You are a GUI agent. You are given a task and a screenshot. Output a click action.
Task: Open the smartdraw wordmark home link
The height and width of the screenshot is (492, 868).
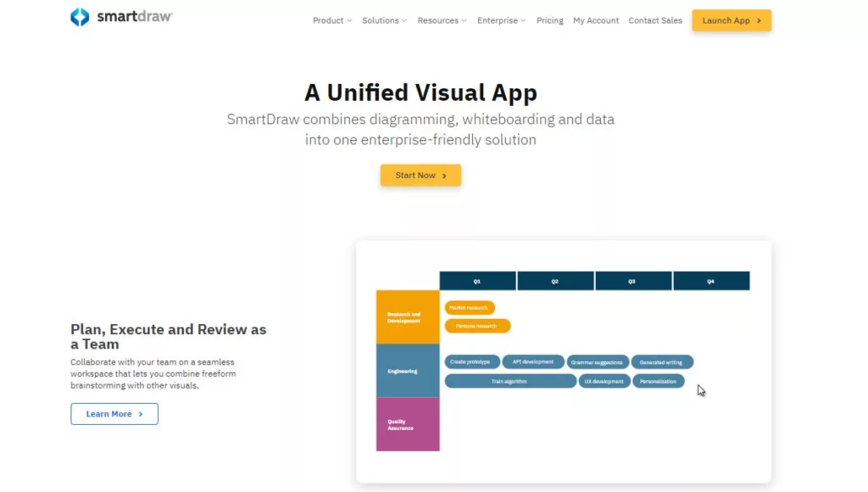click(135, 17)
